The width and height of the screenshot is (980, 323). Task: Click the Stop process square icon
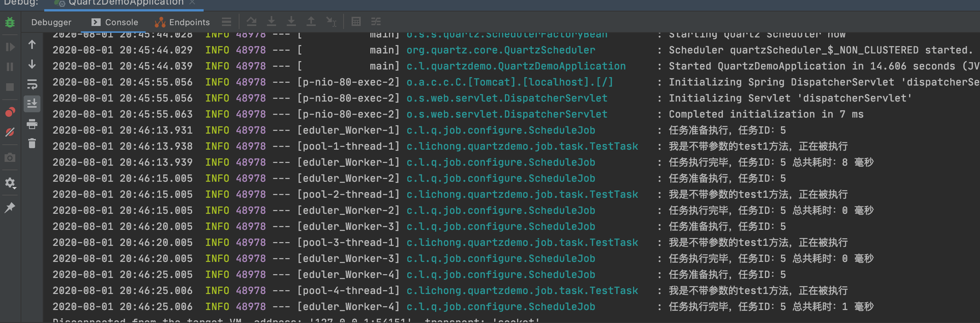(x=10, y=87)
